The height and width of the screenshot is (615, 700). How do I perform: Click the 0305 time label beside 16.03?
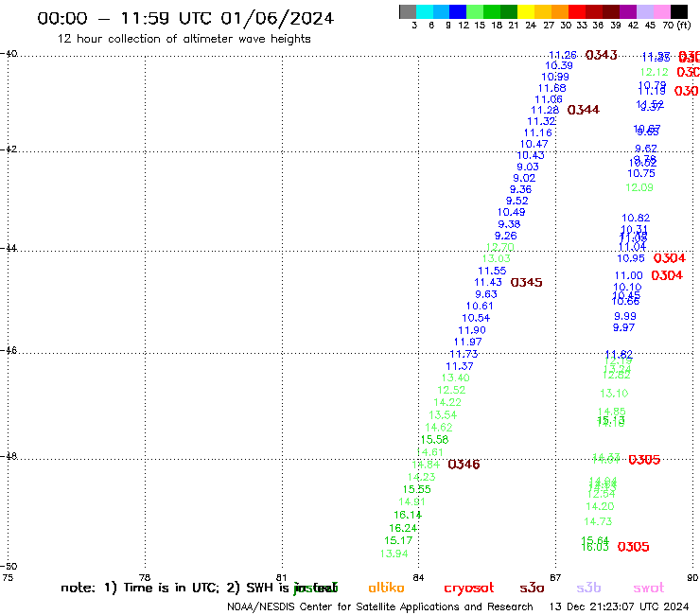[633, 547]
